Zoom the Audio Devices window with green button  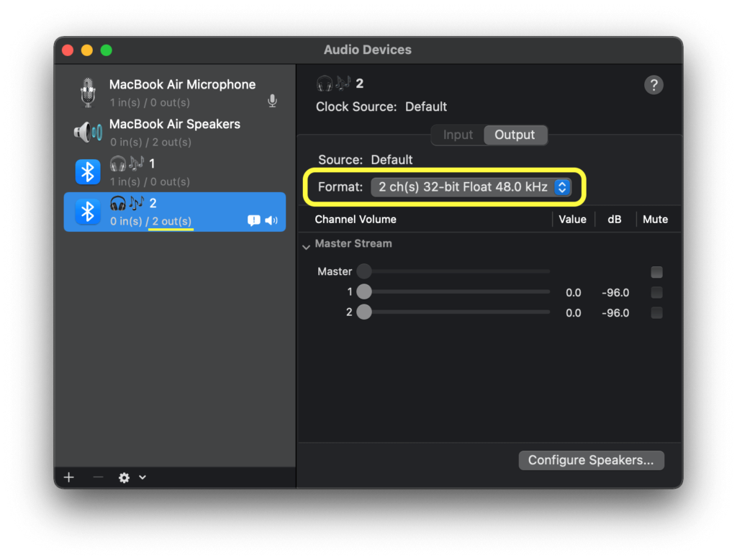pos(107,50)
